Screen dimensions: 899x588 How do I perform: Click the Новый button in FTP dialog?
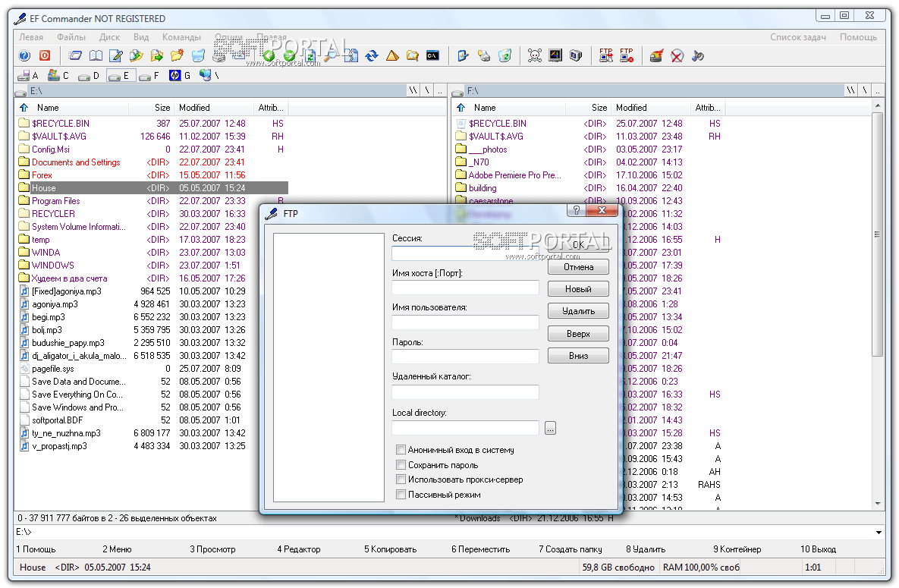pos(578,289)
